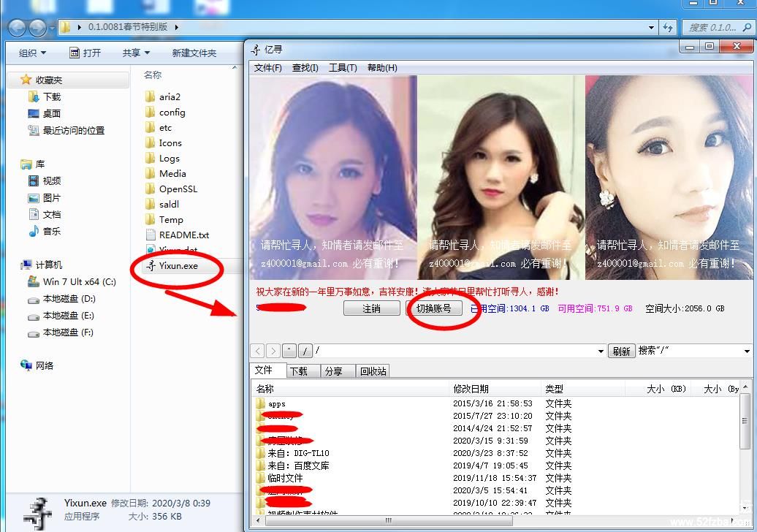757x532 pixels.
Task: Open the 亿寻 path dropdown arrow
Action: [601, 351]
